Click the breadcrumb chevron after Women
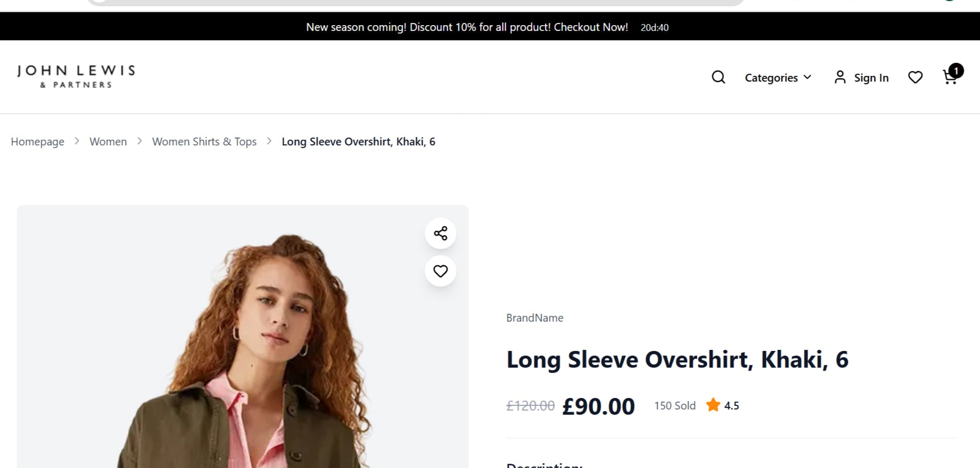The height and width of the screenshot is (468, 980). coord(139,141)
